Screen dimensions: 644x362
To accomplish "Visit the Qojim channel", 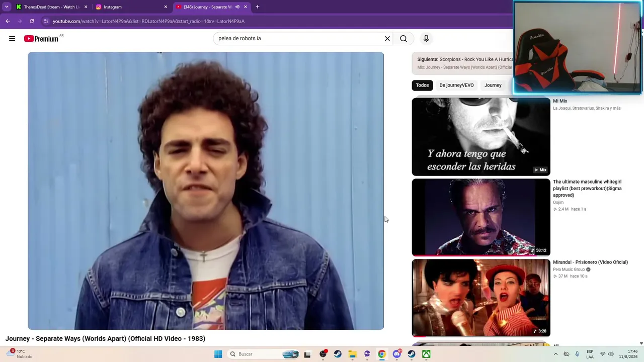I will tap(558, 203).
